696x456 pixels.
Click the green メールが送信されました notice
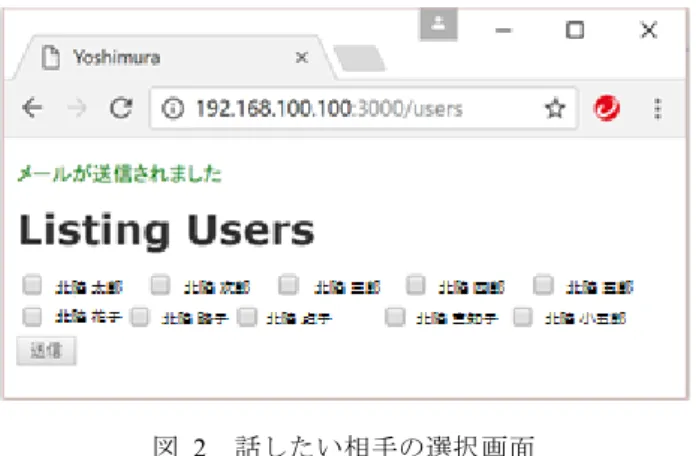[x=119, y=174]
